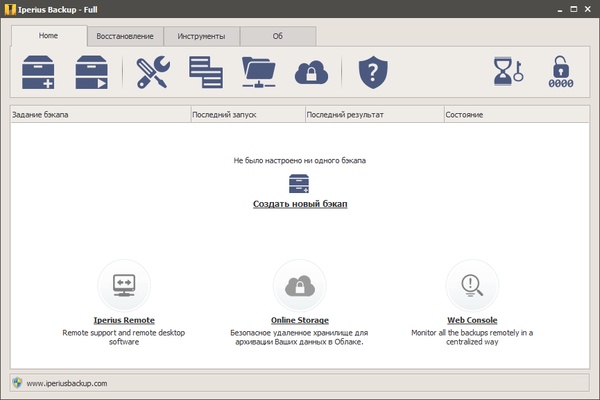Open the log list view icon
This screenshot has height=400, width=600.
click(x=205, y=72)
